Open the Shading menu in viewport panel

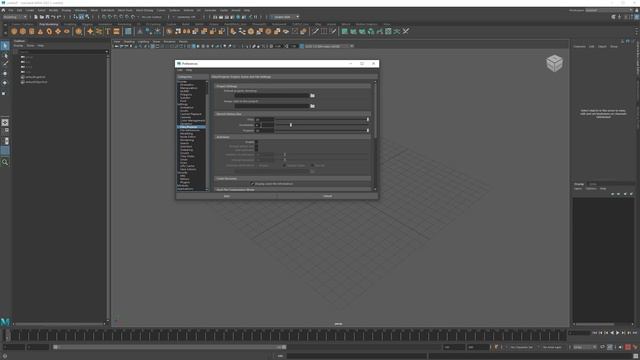129,42
